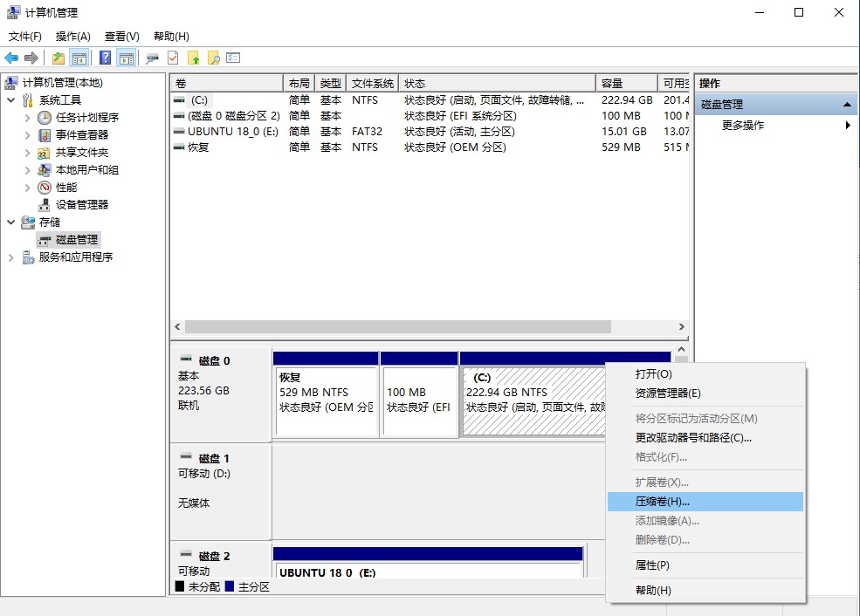Select UBUNTU 18_0 (E:) volume row
860x616 pixels.
pos(430,132)
